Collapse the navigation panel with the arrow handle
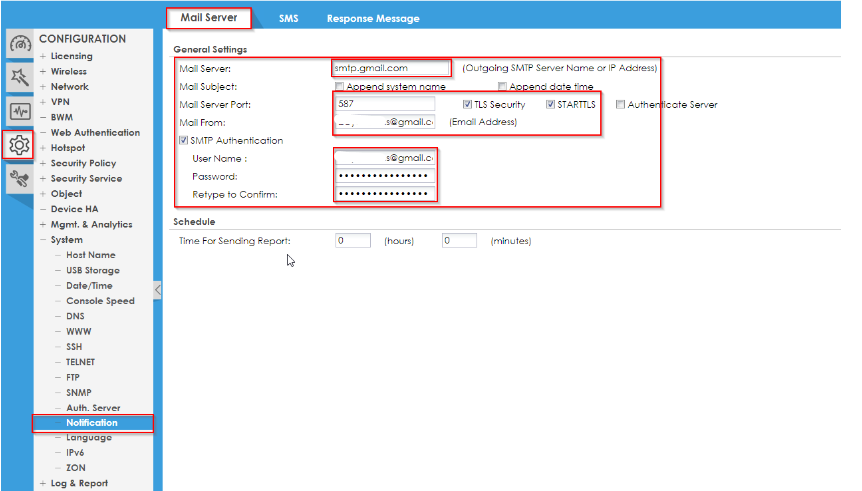Viewport: 862px width, 491px height. coord(157,290)
